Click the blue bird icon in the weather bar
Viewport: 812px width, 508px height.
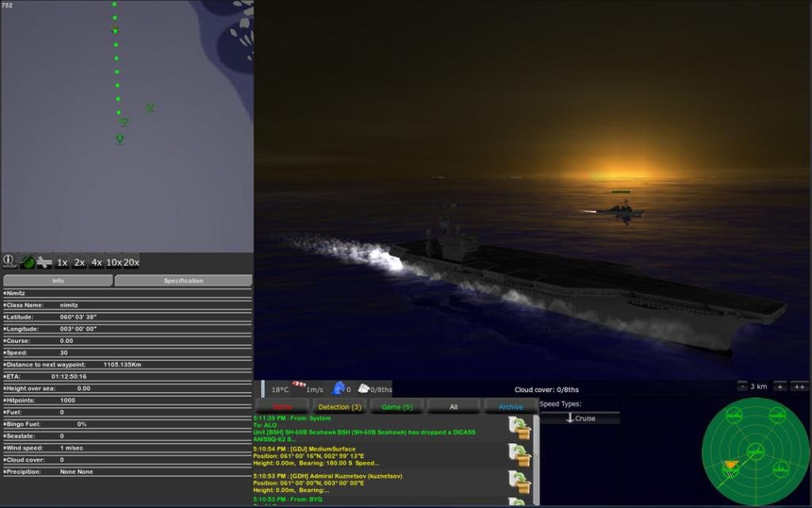coord(337,388)
